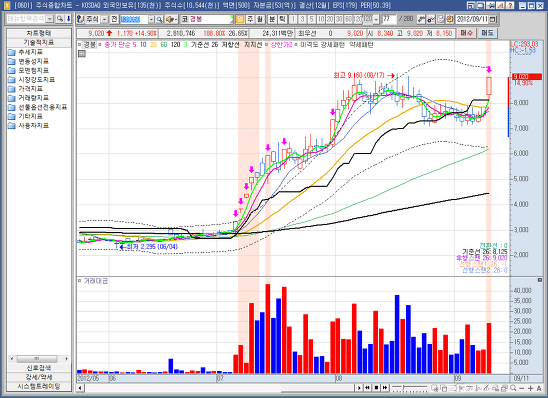
Task: Open the stock code dropdown arrow
Action: [151, 20]
